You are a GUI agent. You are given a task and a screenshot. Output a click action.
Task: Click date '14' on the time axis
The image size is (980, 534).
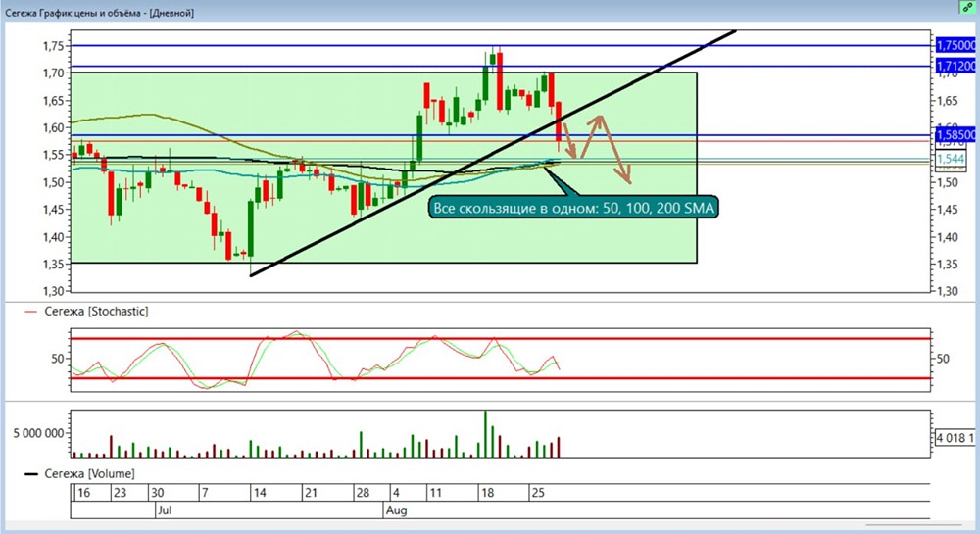[x=260, y=493]
